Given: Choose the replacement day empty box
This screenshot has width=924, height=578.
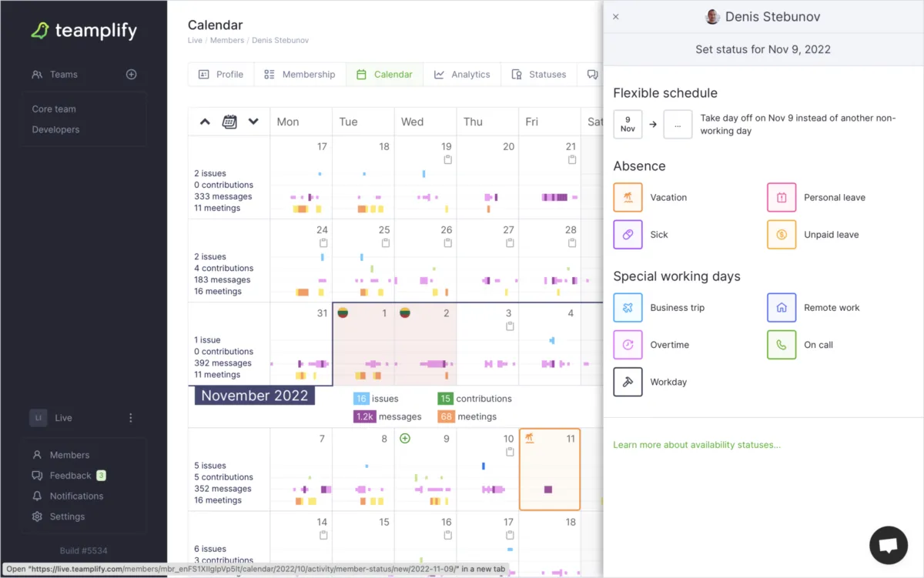Looking at the screenshot, I should (x=678, y=124).
